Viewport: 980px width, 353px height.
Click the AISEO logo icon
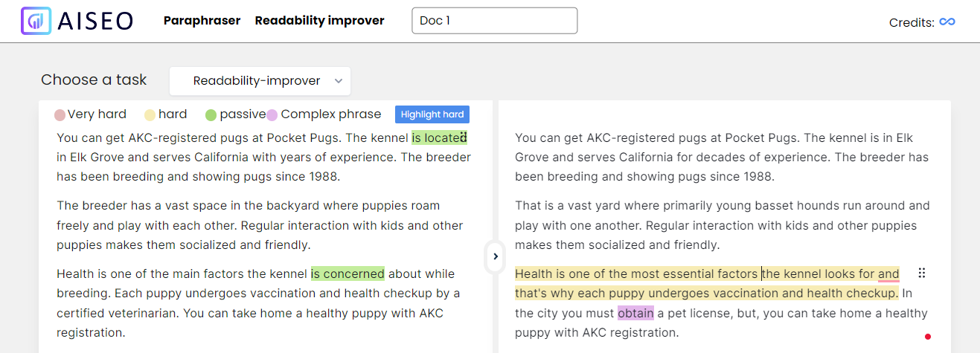(x=36, y=21)
